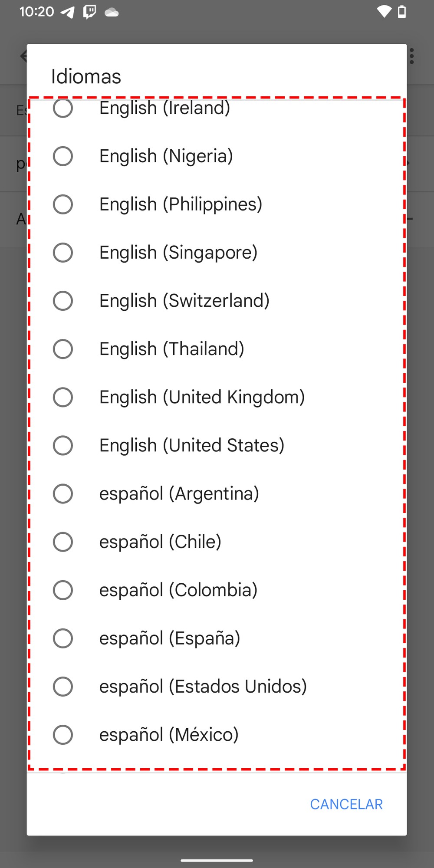434x868 pixels.
Task: Select English (Singapore) language
Action: (63, 253)
